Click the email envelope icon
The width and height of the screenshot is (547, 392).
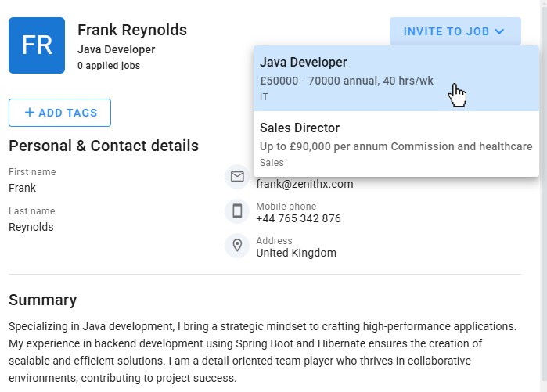coord(237,177)
